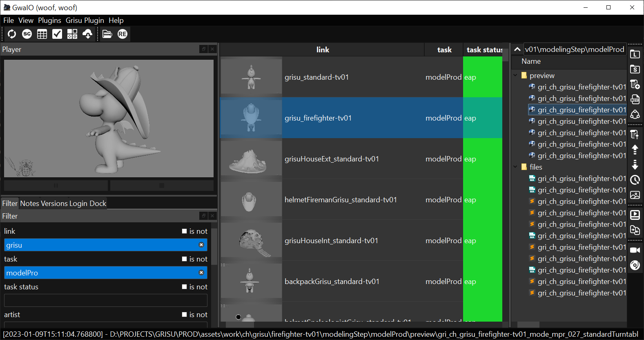Click the video camera icon in sidebar

pos(635,250)
